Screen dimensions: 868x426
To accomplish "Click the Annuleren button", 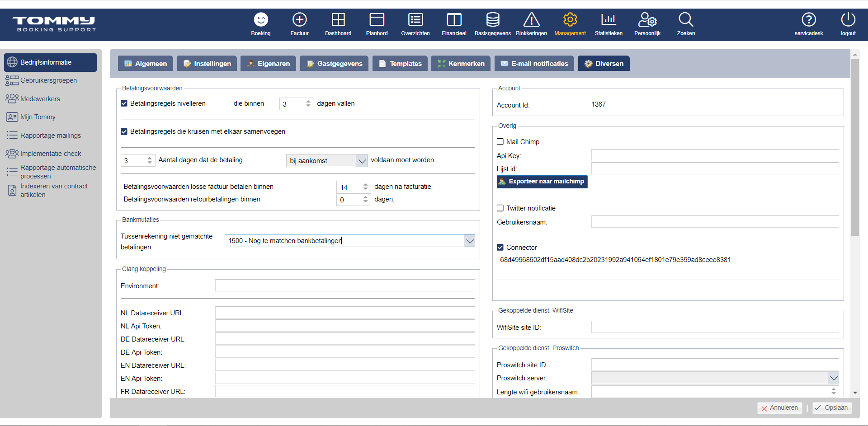I will point(779,408).
